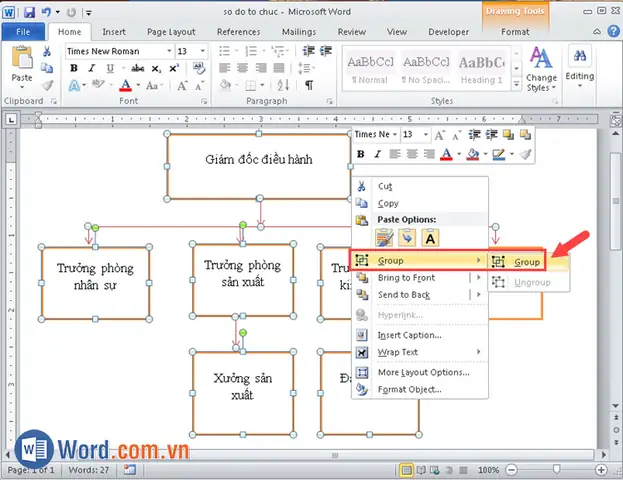623x480 pixels.
Task: Click Copy in the context menu
Action: pos(420,203)
